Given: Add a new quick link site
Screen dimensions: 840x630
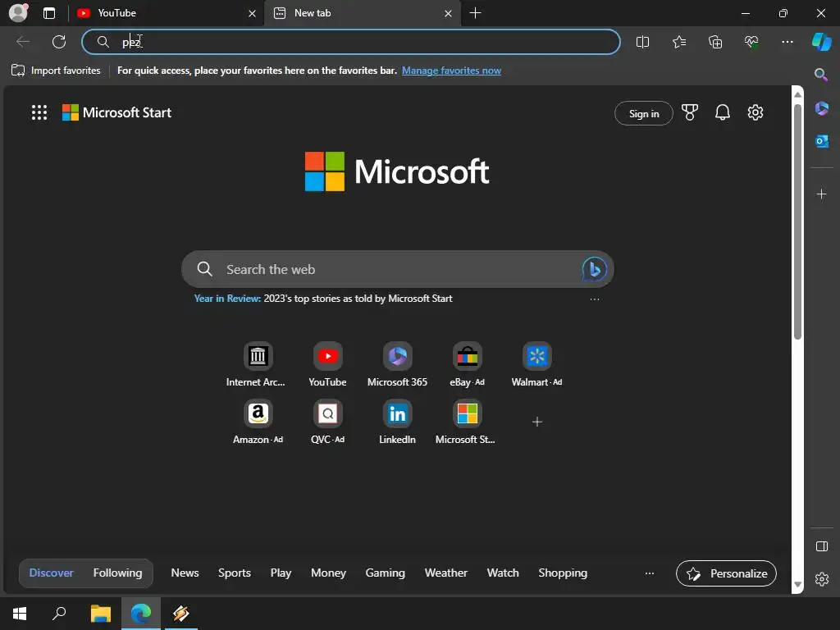Looking at the screenshot, I should 536,422.
